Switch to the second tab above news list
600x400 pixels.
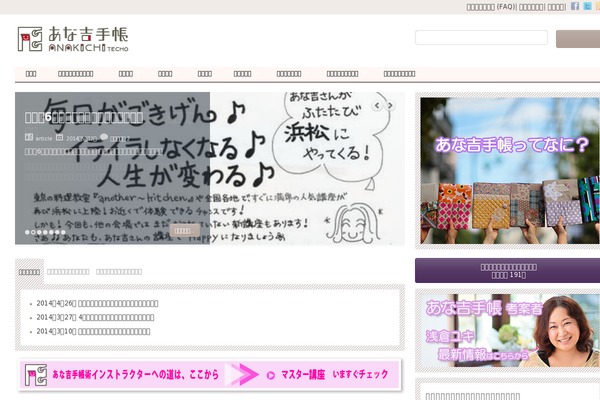click(x=68, y=272)
